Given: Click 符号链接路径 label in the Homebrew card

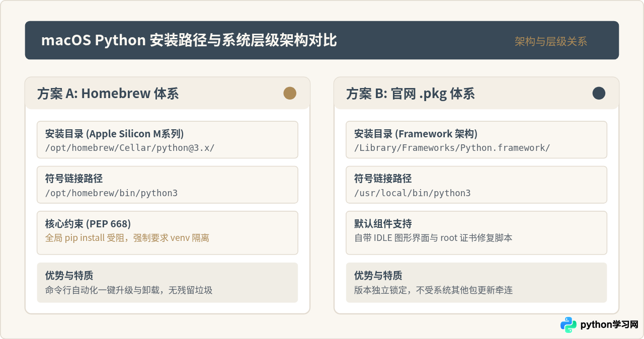Looking at the screenshot, I should coord(74,179).
